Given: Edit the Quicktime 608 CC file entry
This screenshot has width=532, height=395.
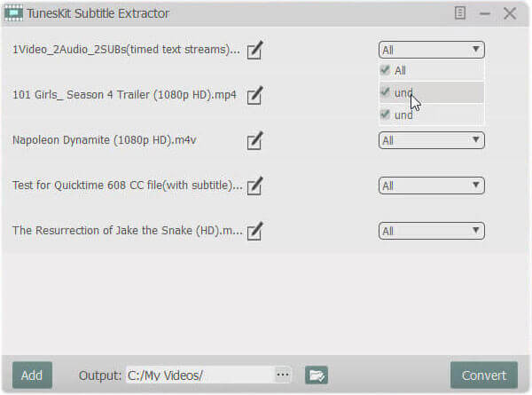Looking at the screenshot, I should click(254, 186).
